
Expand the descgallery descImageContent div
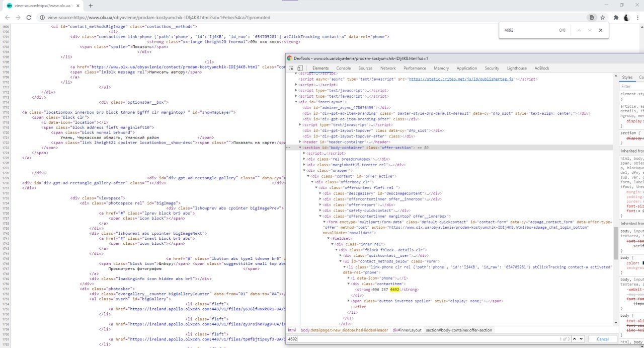320,193
